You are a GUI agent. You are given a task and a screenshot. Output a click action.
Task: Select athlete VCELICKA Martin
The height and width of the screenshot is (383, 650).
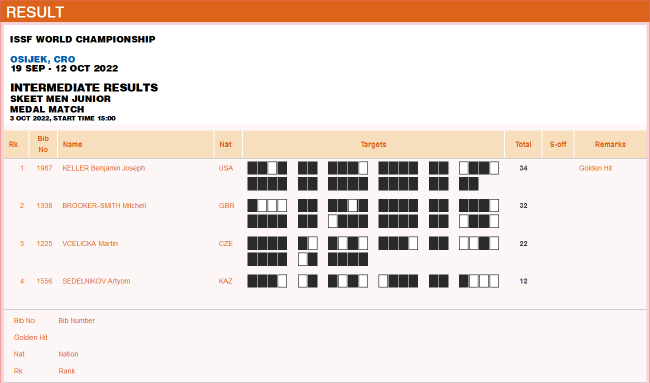[90, 243]
